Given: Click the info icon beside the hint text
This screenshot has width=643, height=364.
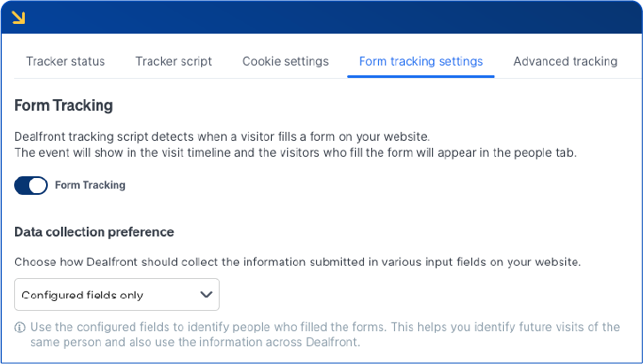Looking at the screenshot, I should (x=19, y=328).
